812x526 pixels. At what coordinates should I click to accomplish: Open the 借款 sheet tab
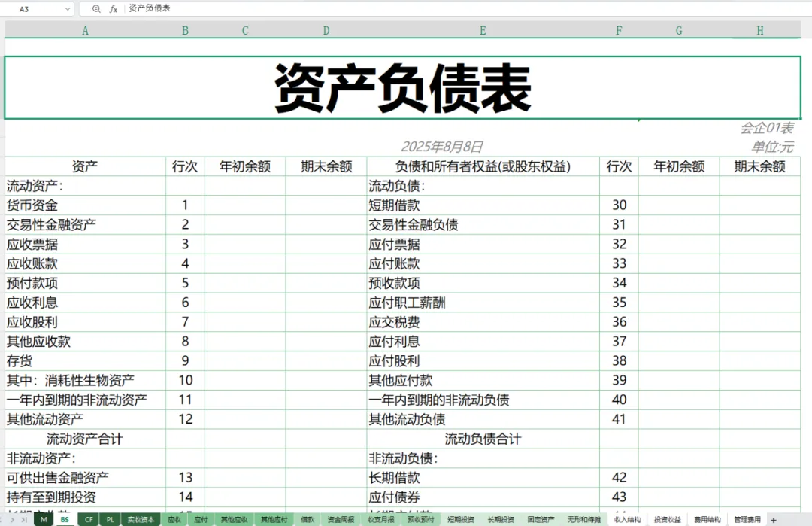(308, 519)
